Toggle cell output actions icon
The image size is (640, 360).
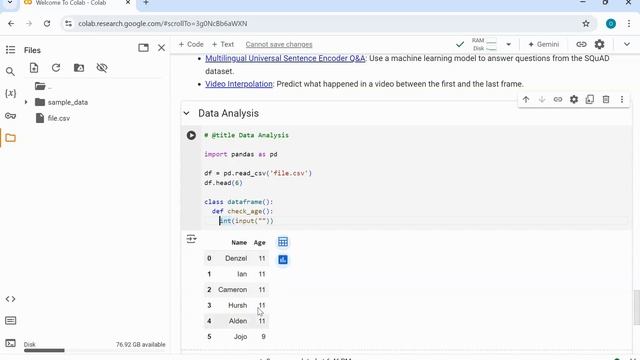[191, 239]
